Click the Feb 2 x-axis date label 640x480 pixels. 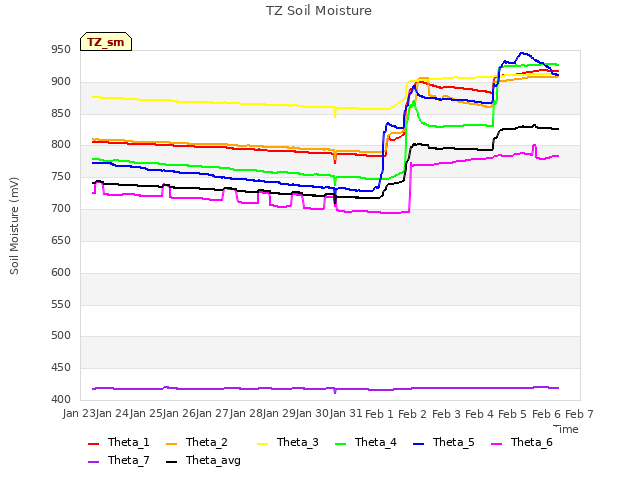pos(413,414)
